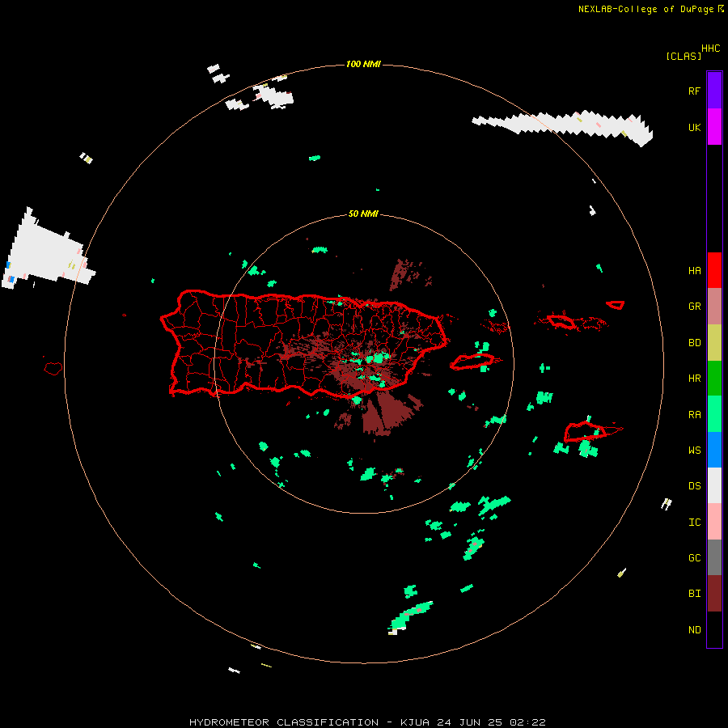Screen dimensions: 728x728
Task: Click the DS legend label
Action: pyautogui.click(x=694, y=486)
